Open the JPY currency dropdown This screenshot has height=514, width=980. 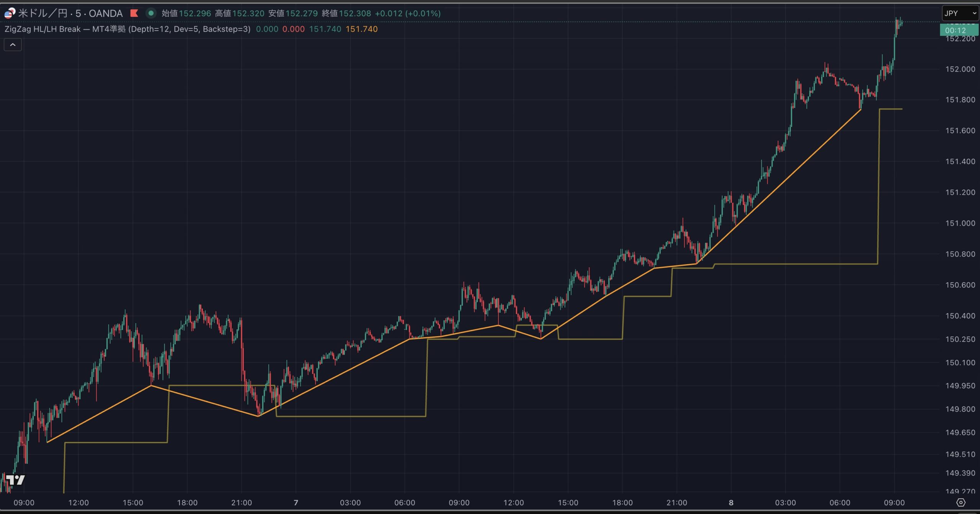960,13
